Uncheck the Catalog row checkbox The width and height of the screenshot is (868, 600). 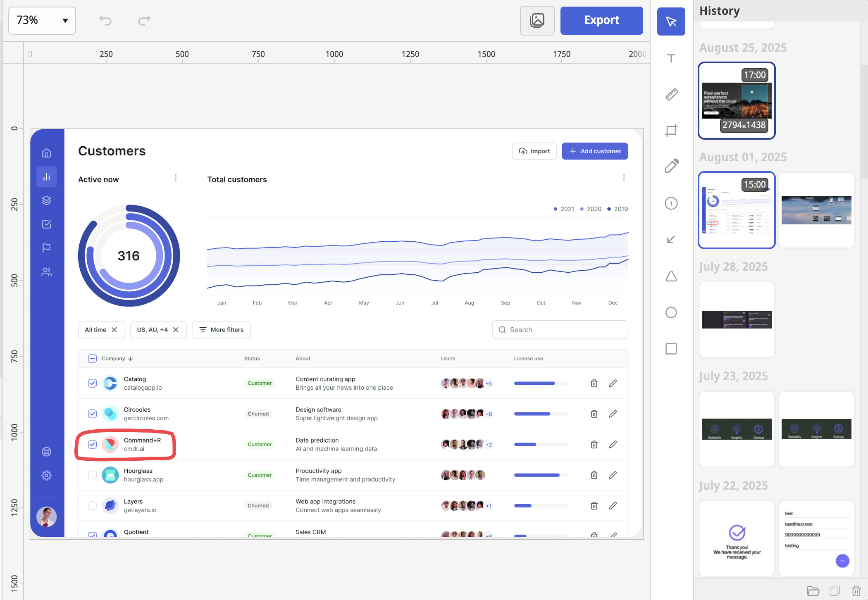click(92, 383)
